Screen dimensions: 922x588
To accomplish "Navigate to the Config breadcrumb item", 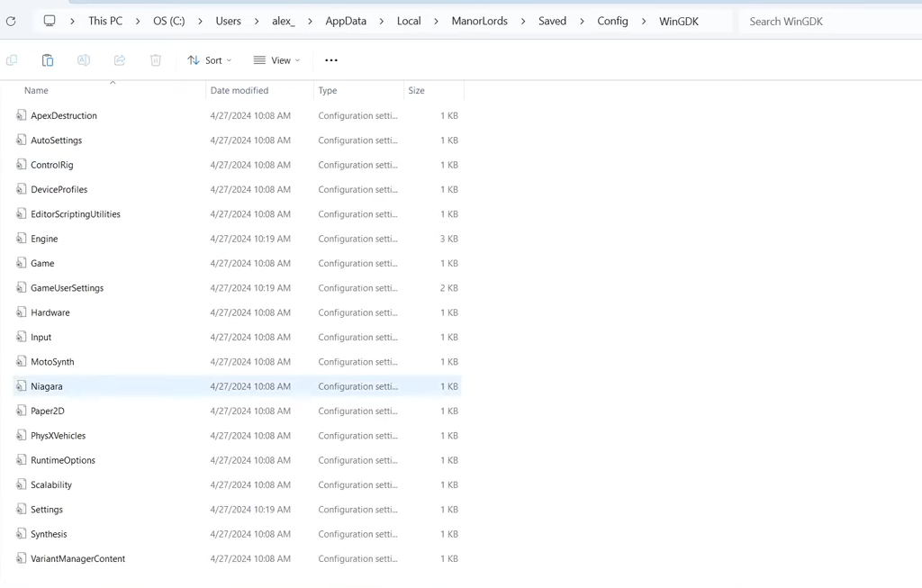I will coord(612,20).
